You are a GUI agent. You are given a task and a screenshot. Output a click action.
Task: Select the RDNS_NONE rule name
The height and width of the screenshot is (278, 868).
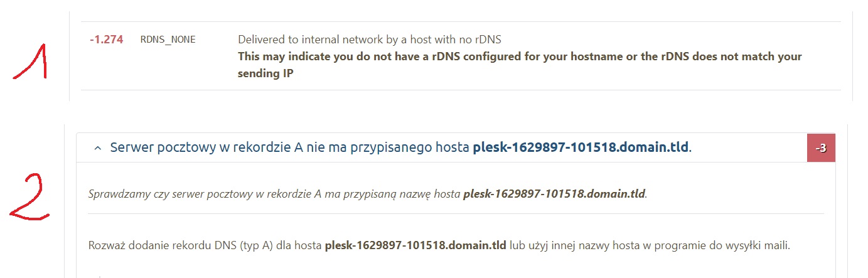click(168, 40)
